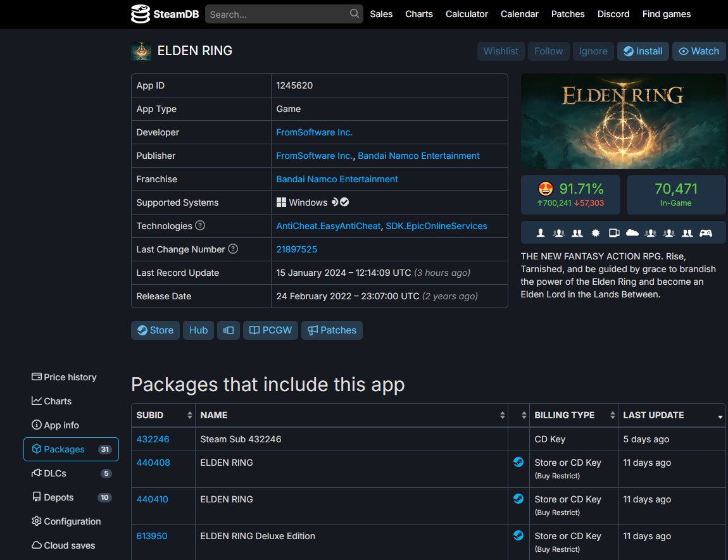The height and width of the screenshot is (560, 728).
Task: Click the Steam icon in the 440408 row
Action: (x=518, y=462)
